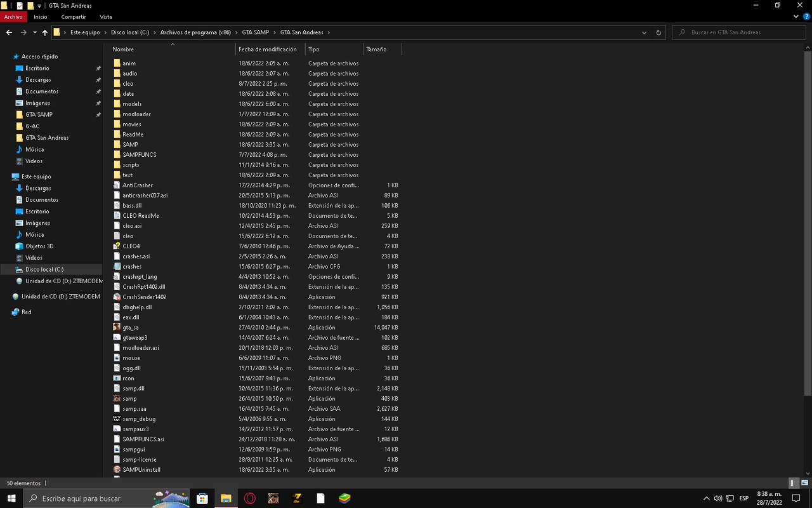Open the address bar history dropdown
The width and height of the screenshot is (812, 508).
644,32
